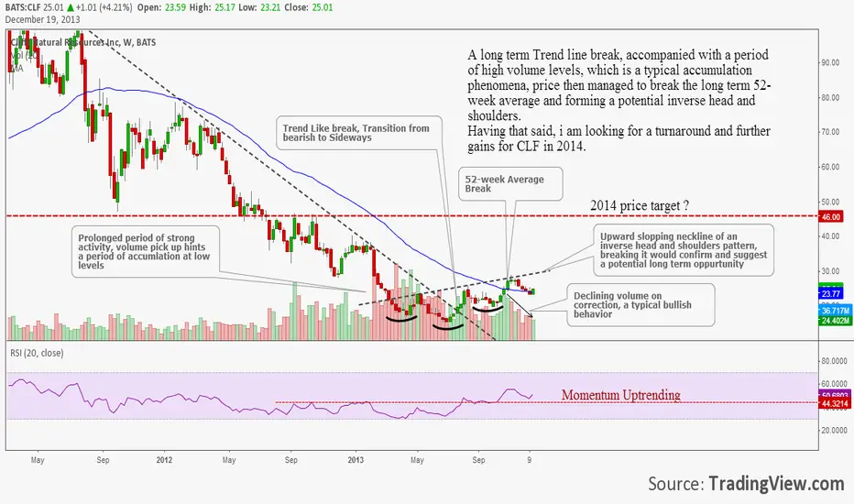Viewport: 854px width, 504px height.
Task: Click the BATS:CLF ticker symbol in header
Action: 23,7
